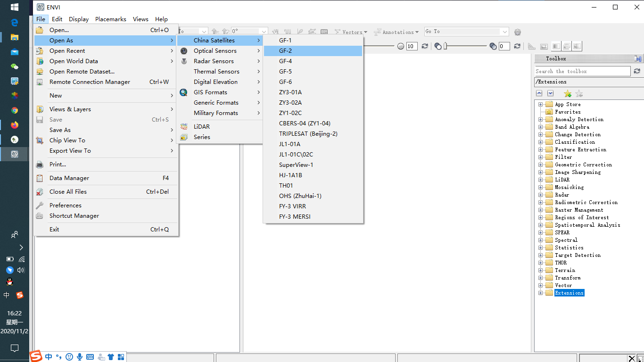Open File Explorer from the taskbar
The image size is (644, 362).
pyautogui.click(x=15, y=37)
